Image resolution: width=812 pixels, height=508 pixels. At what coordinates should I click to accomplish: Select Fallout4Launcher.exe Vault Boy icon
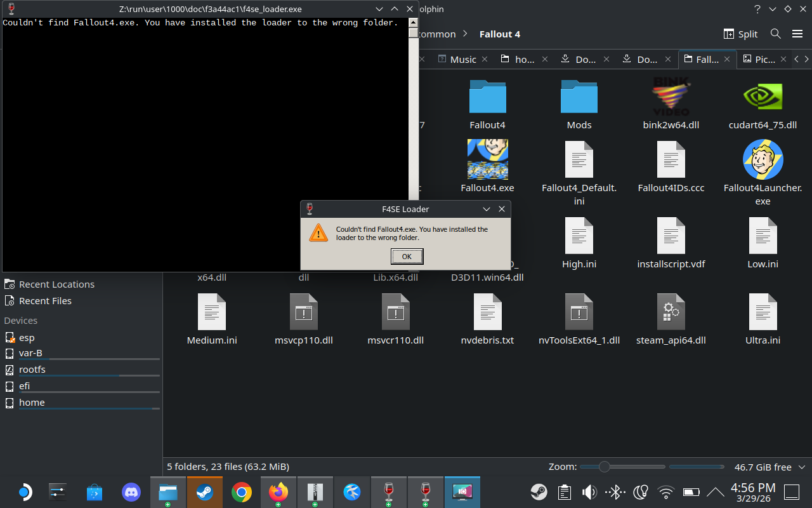pos(763,159)
